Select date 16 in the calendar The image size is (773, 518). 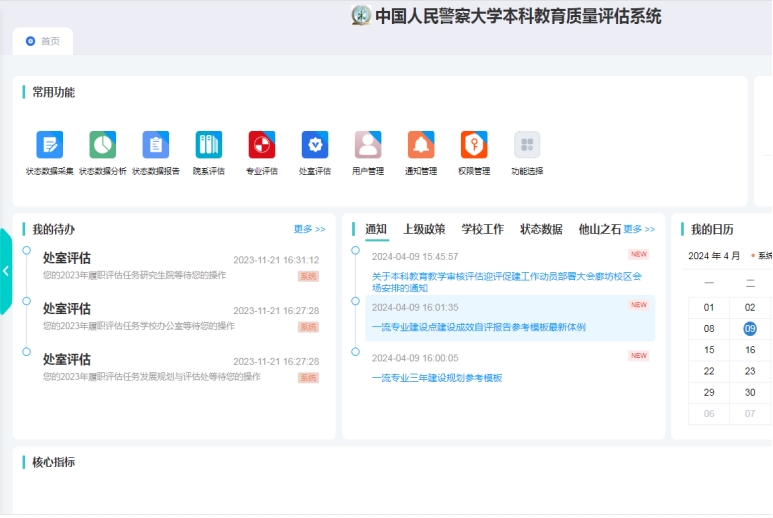(750, 350)
